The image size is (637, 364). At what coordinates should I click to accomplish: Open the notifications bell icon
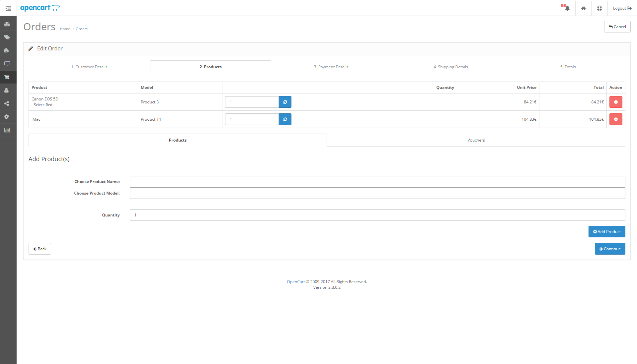[x=567, y=8]
